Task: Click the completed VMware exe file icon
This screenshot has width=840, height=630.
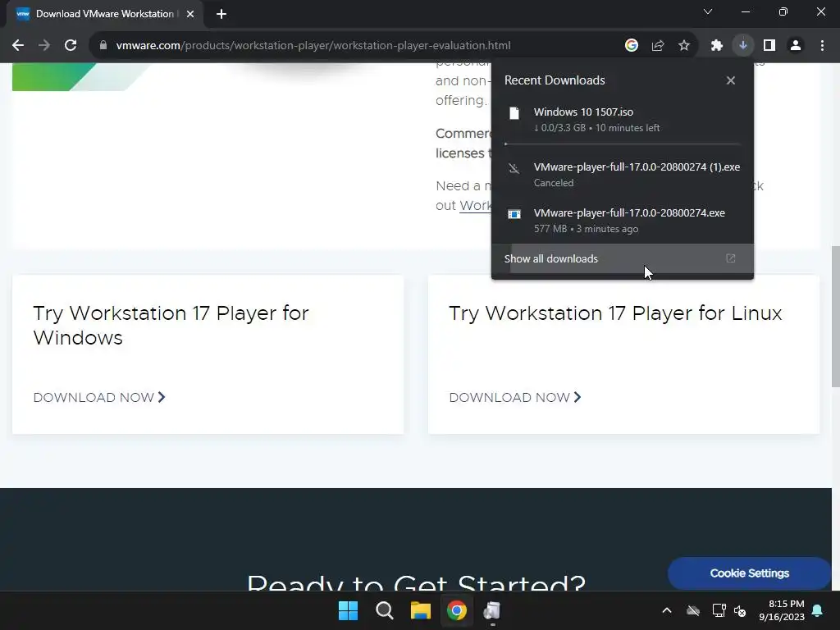Action: coord(514,214)
